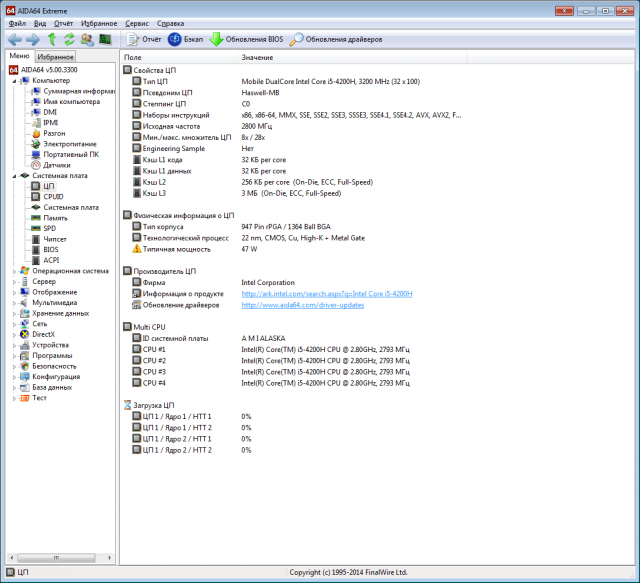
Task: Select the ЦП 1 / Ядро 2 / HTT 2 row
Action: (192, 450)
